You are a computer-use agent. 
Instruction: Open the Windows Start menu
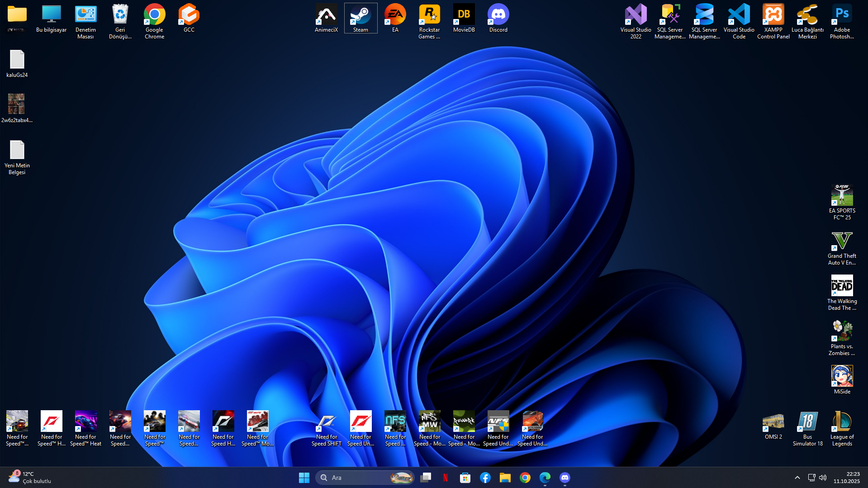click(x=304, y=478)
